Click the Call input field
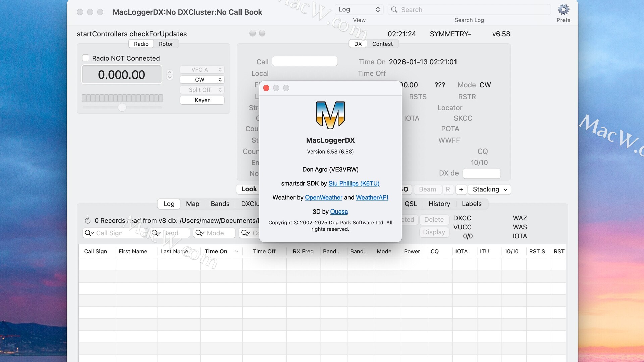This screenshot has height=362, width=644. [x=305, y=62]
